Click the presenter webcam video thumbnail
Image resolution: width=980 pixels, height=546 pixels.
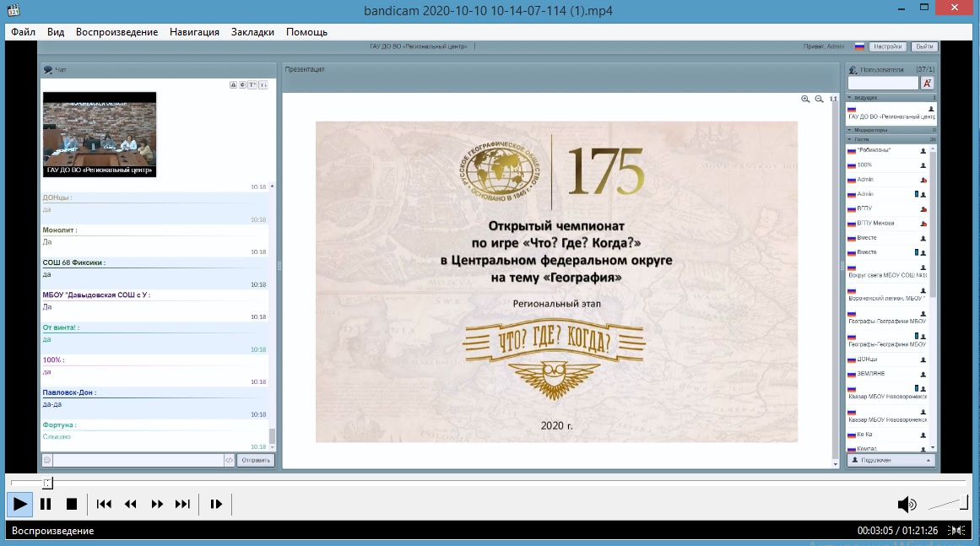point(100,134)
